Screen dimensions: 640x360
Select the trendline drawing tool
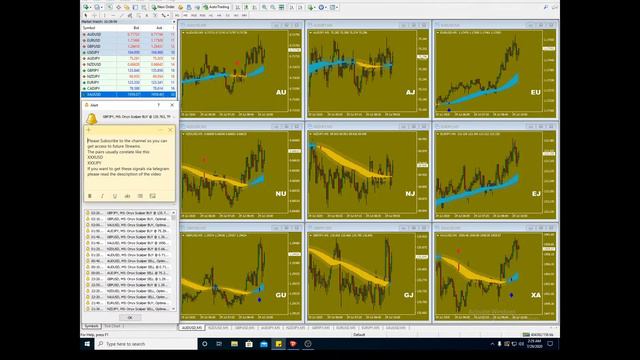point(122,15)
